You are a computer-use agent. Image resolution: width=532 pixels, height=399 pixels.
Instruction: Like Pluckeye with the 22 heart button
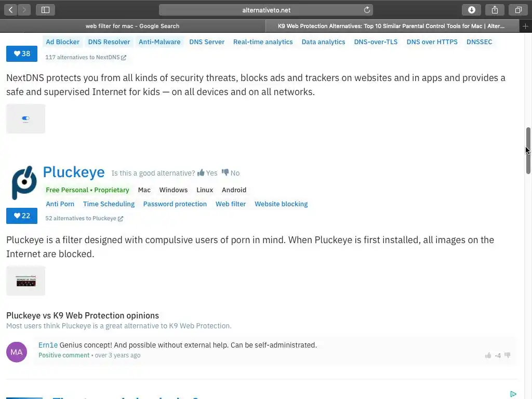22,216
